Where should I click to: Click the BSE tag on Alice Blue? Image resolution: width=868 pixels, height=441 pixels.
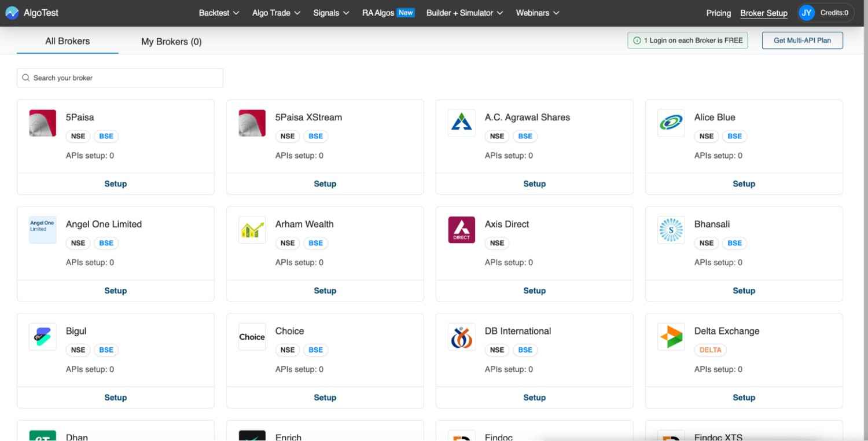(x=735, y=137)
